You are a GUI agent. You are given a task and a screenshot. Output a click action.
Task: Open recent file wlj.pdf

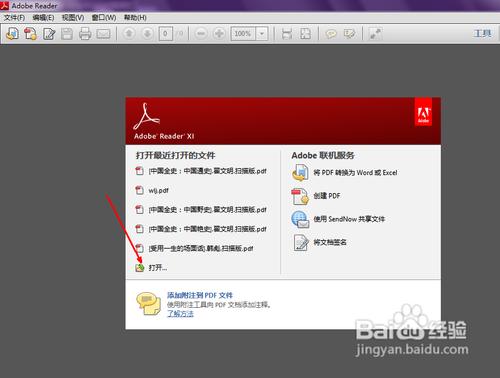tap(158, 191)
